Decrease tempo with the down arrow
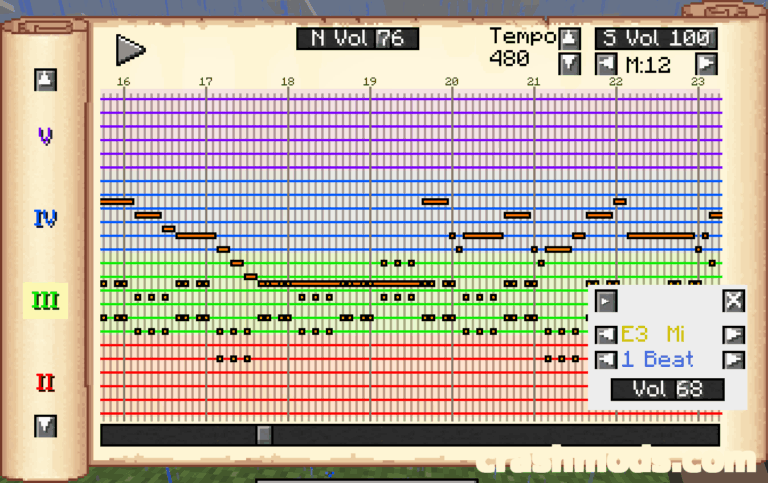Screen dimensions: 768x483 pyautogui.click(x=569, y=64)
